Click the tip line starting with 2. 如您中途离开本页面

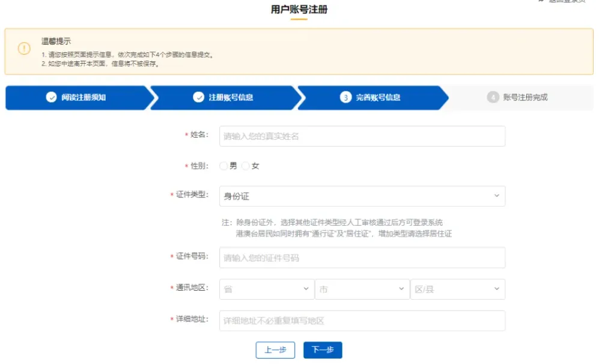100,64
